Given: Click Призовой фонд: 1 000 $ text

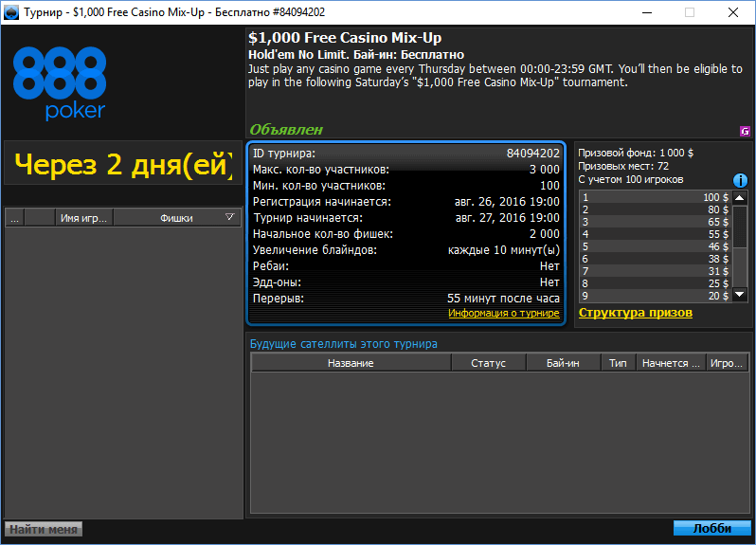Looking at the screenshot, I should pyautogui.click(x=636, y=153).
